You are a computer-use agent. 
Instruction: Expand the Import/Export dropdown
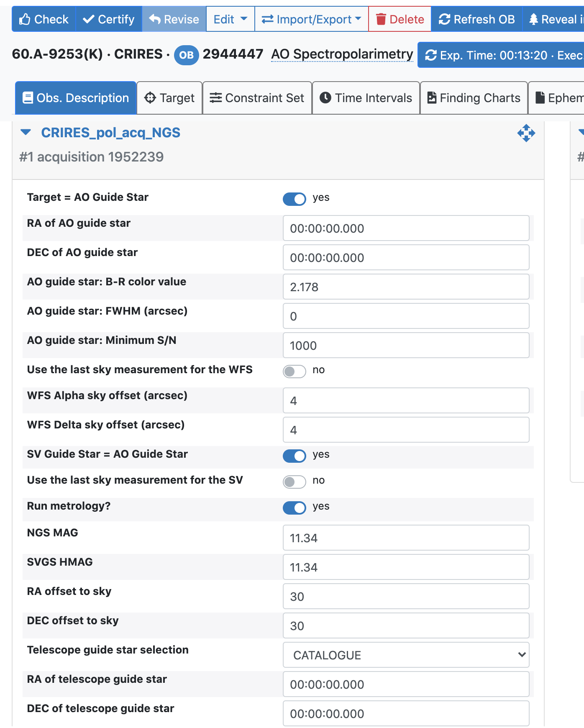point(311,19)
